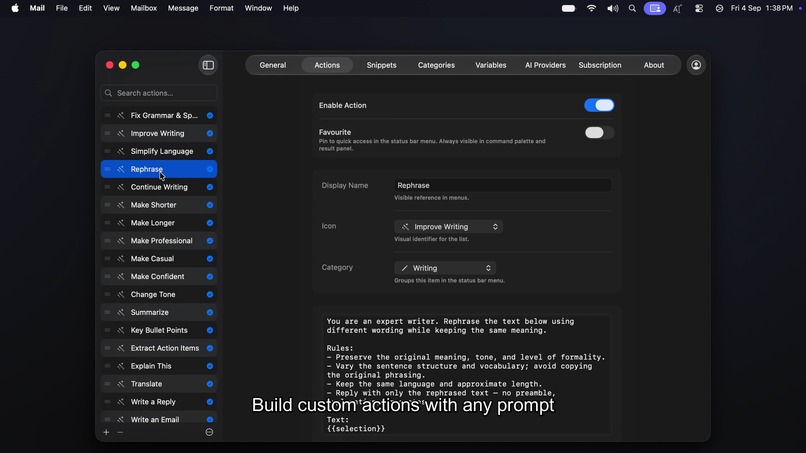Toggle enabled checkmark for Write a Reply
The image size is (806, 453).
(x=210, y=402)
